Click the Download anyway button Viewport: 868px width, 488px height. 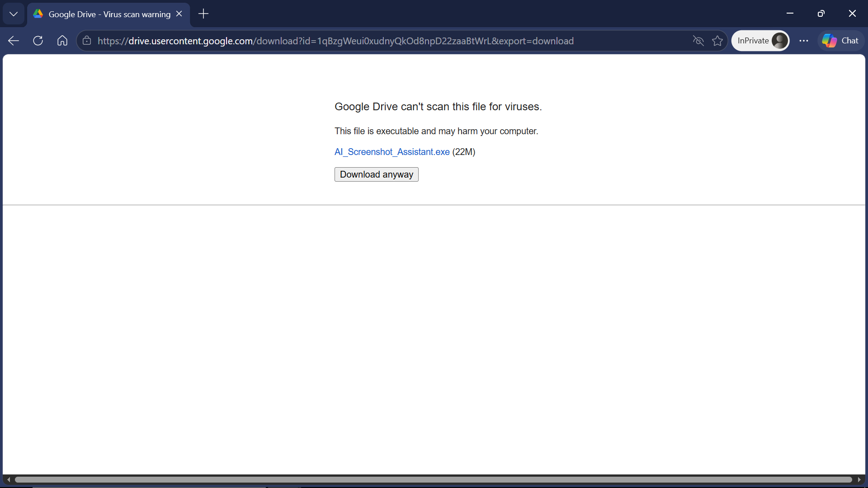(376, 174)
